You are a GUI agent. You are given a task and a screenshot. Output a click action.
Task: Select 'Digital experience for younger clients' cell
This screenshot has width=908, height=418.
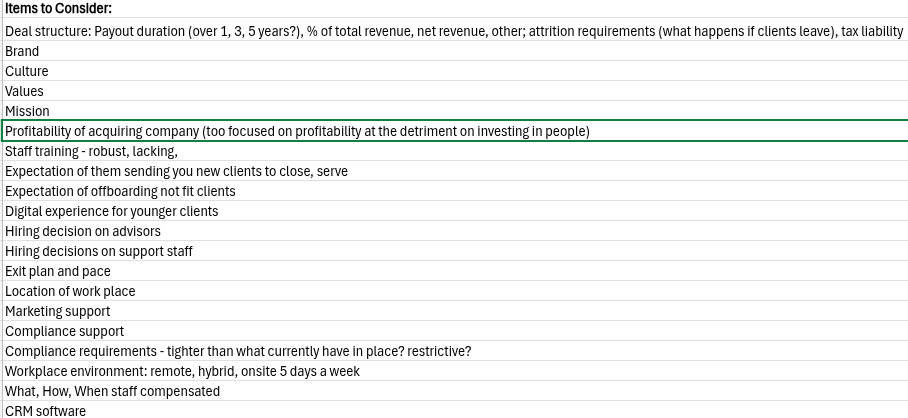[455, 211]
